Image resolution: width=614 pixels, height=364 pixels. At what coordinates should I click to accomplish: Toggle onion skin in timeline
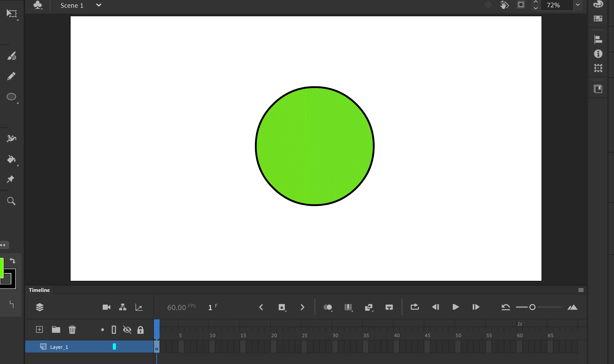click(328, 307)
